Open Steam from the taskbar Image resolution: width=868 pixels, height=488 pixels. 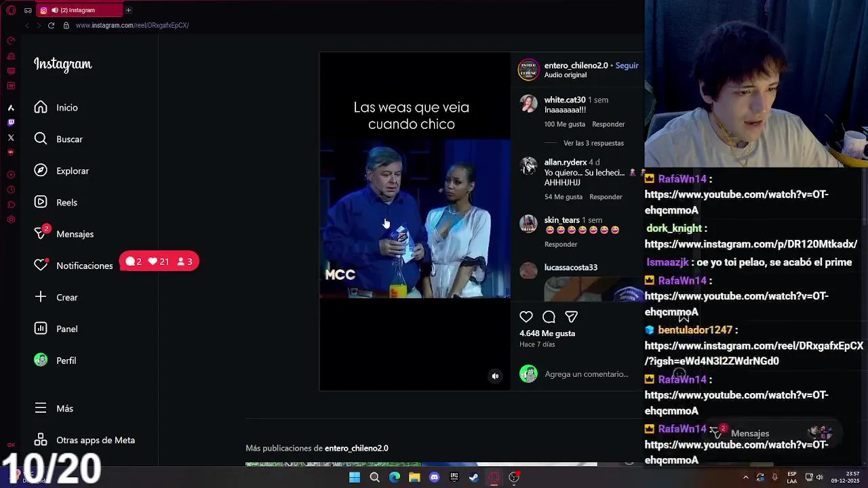coord(474,477)
